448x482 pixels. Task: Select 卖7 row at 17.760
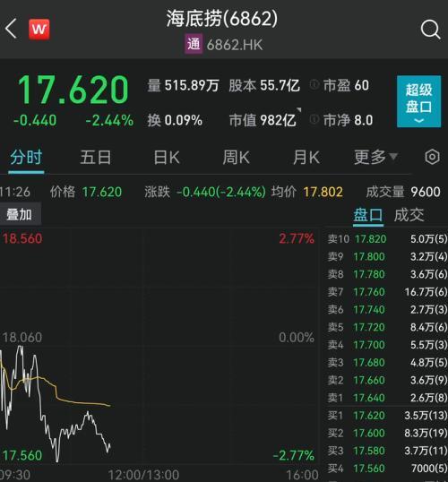[387, 292]
